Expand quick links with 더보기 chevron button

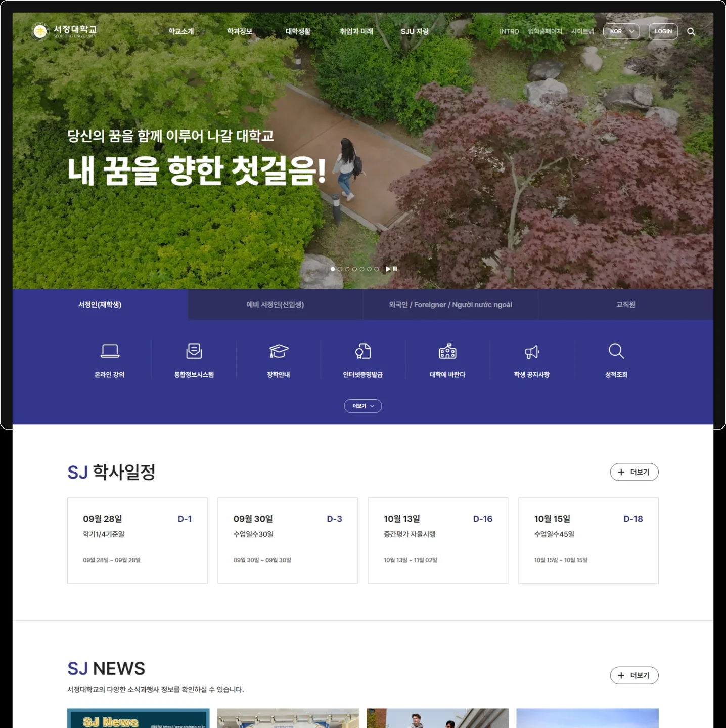coord(363,406)
